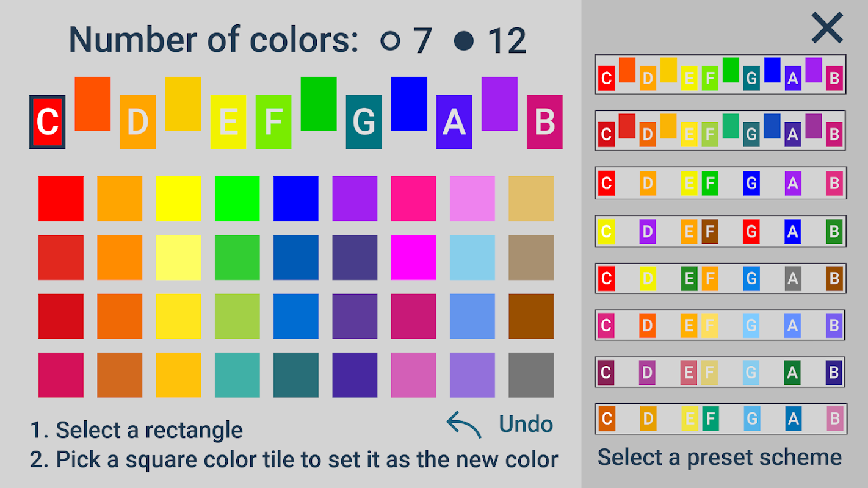Viewport: 868px width, 488px height.
Task: Select the magenta B note rectangle
Action: click(x=544, y=122)
